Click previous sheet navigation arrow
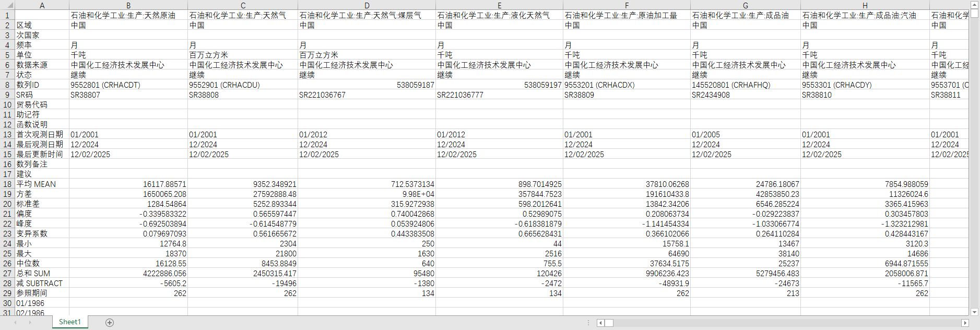980x330 pixels. pos(16,323)
